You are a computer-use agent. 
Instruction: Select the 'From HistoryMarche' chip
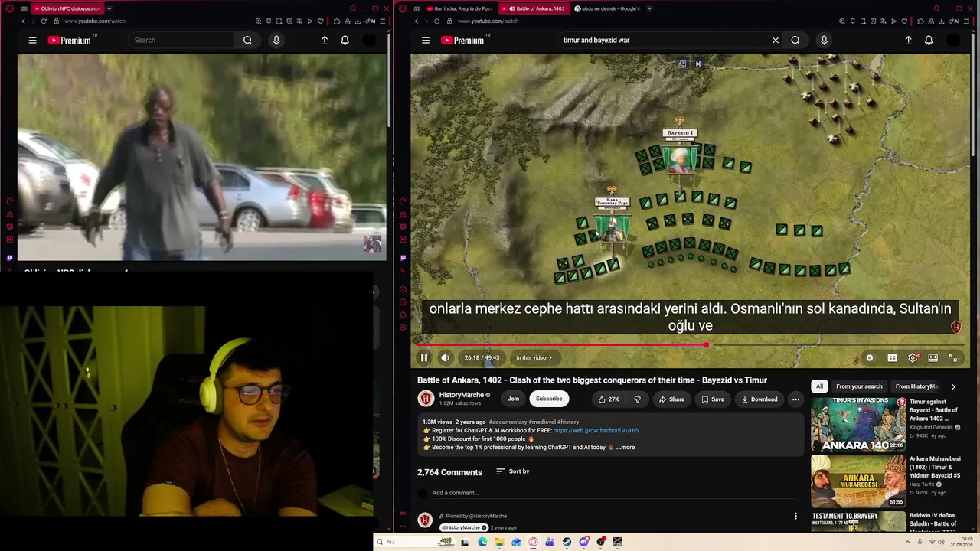[x=917, y=386]
